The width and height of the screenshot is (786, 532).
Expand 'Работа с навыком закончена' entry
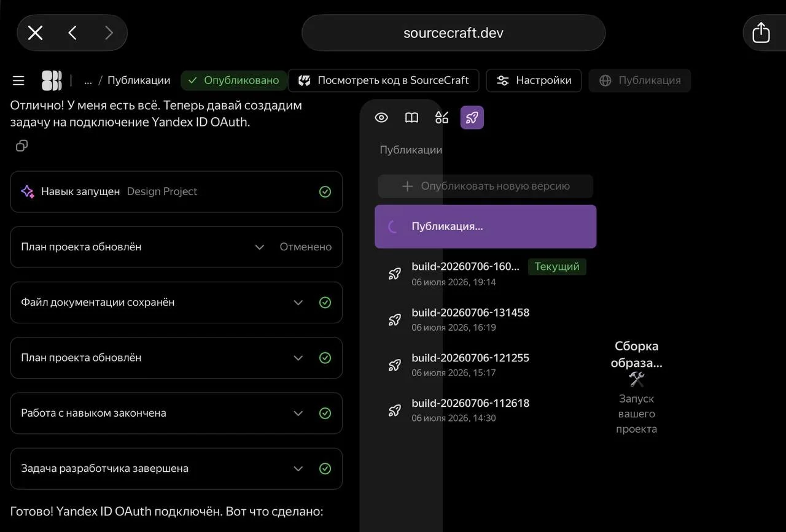298,413
